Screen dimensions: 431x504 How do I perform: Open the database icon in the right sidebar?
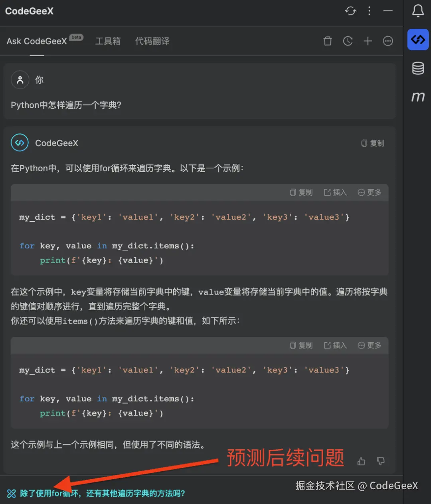418,68
